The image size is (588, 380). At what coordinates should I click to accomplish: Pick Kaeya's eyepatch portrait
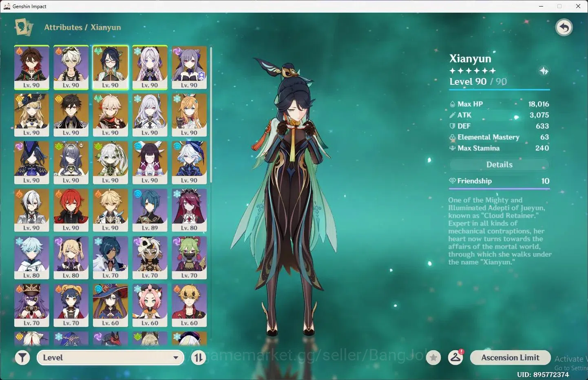[x=111, y=258]
